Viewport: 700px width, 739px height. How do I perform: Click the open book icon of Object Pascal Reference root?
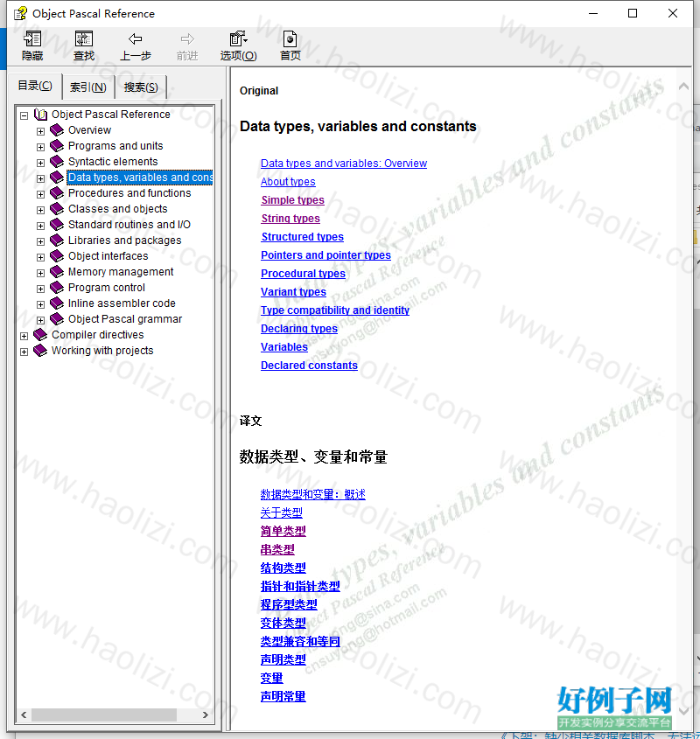[40, 115]
